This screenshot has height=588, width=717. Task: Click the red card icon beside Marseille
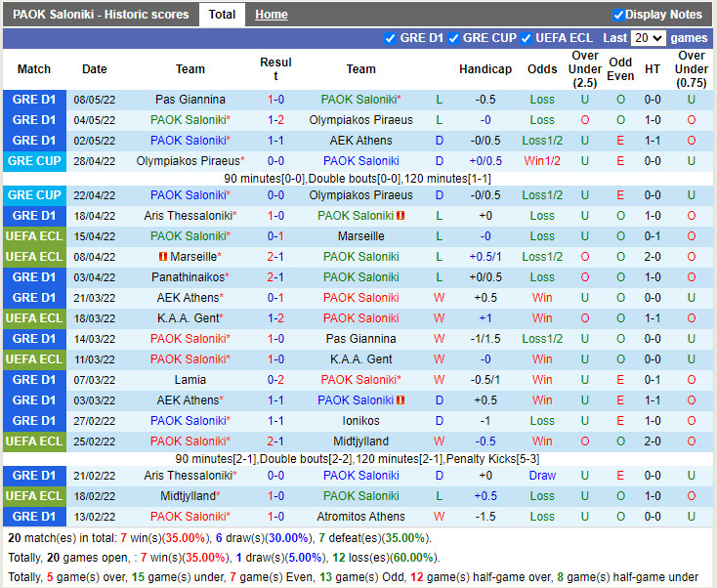coord(163,257)
